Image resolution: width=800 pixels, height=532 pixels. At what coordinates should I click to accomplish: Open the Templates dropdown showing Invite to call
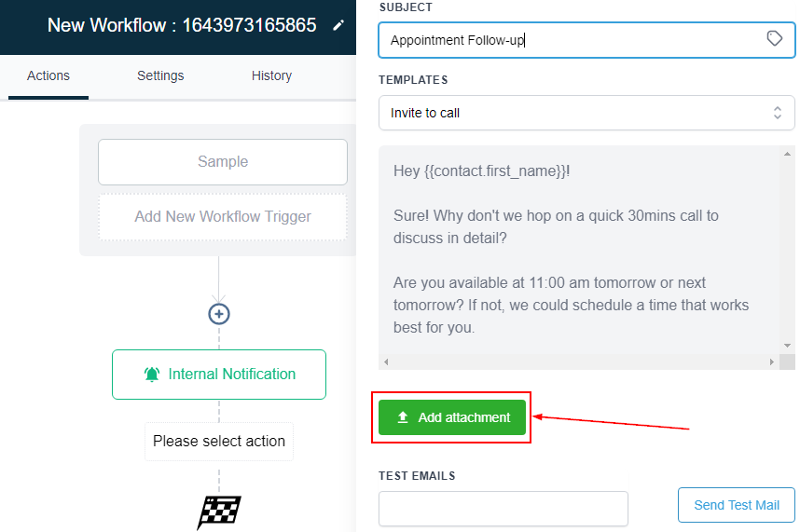pos(586,113)
